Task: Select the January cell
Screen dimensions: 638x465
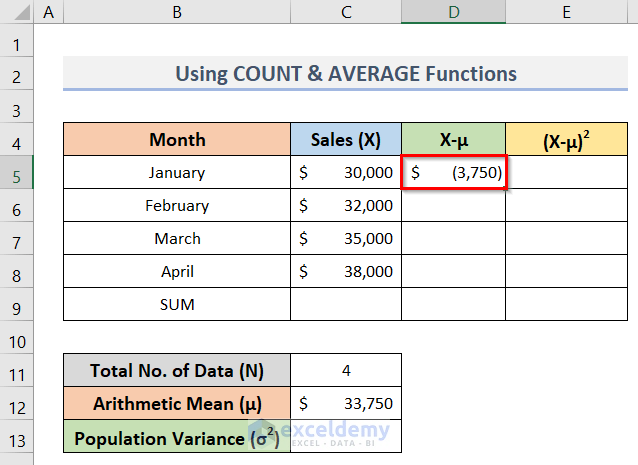Action: (177, 172)
